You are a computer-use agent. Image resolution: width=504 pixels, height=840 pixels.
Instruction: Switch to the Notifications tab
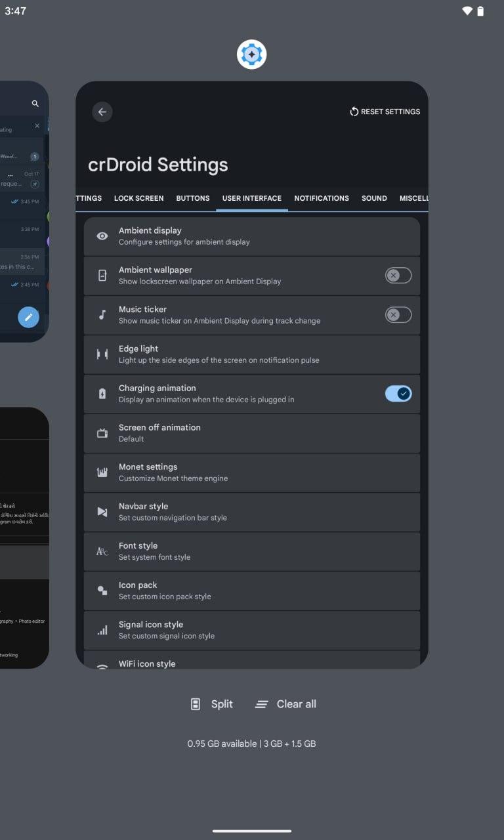(321, 198)
